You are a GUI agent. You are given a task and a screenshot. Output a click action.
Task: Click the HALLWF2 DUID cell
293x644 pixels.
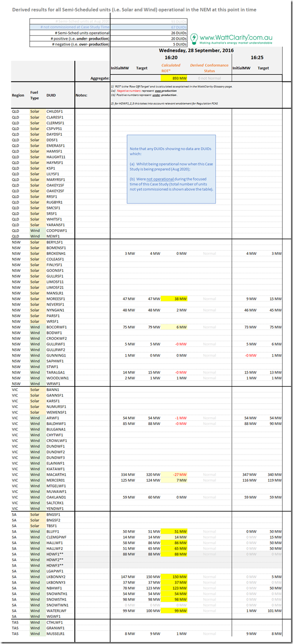point(55,549)
